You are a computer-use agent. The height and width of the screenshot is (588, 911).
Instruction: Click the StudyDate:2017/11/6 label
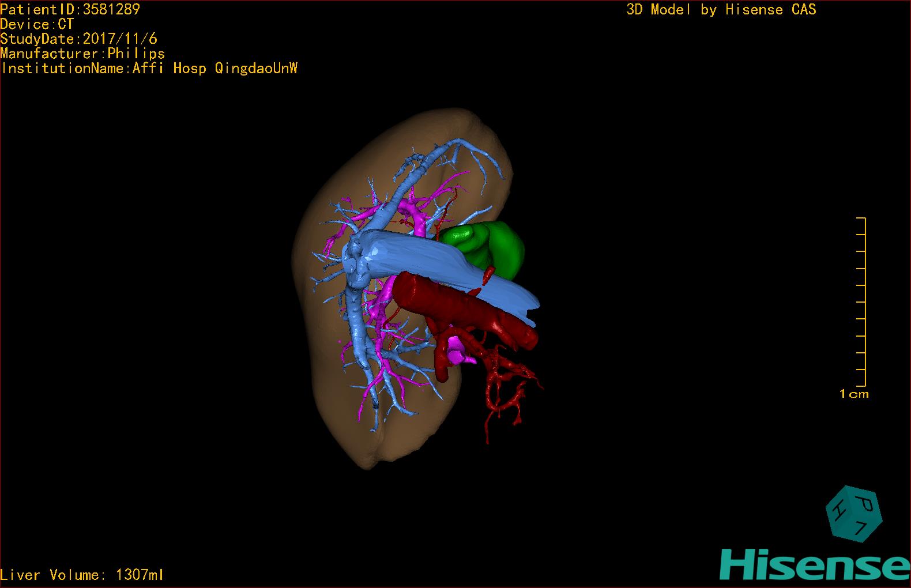tap(78, 39)
